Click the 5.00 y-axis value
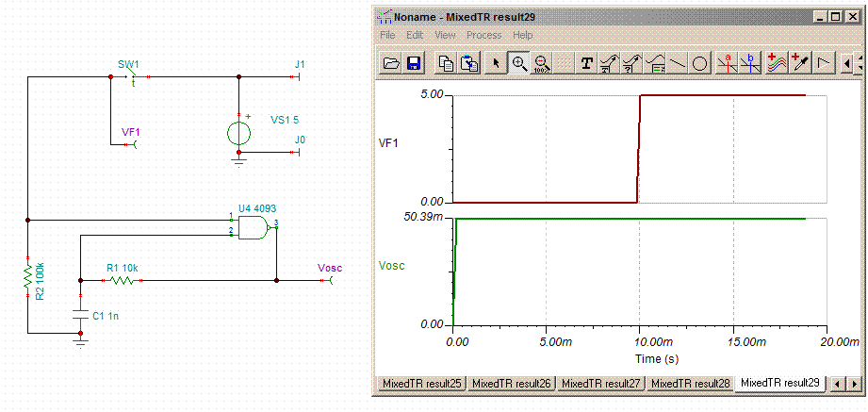 (x=433, y=94)
